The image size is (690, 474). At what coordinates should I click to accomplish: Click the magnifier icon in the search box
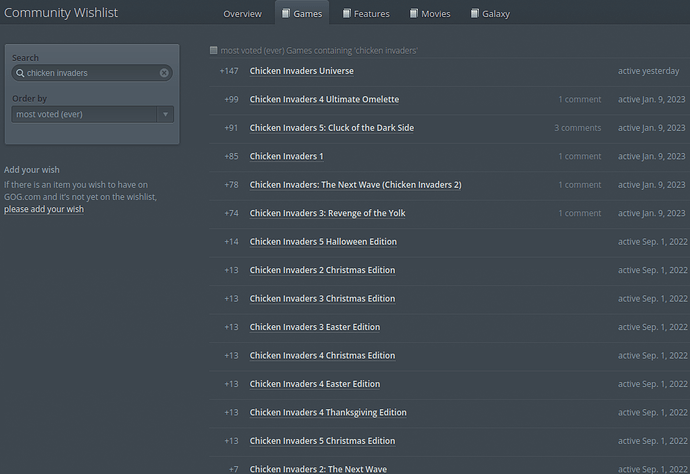click(20, 73)
